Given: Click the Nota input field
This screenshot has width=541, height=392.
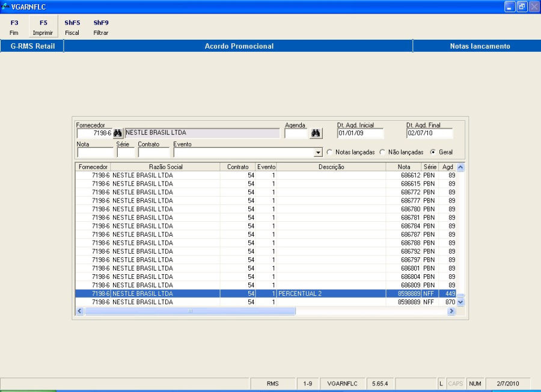Looking at the screenshot, I should [x=95, y=153].
